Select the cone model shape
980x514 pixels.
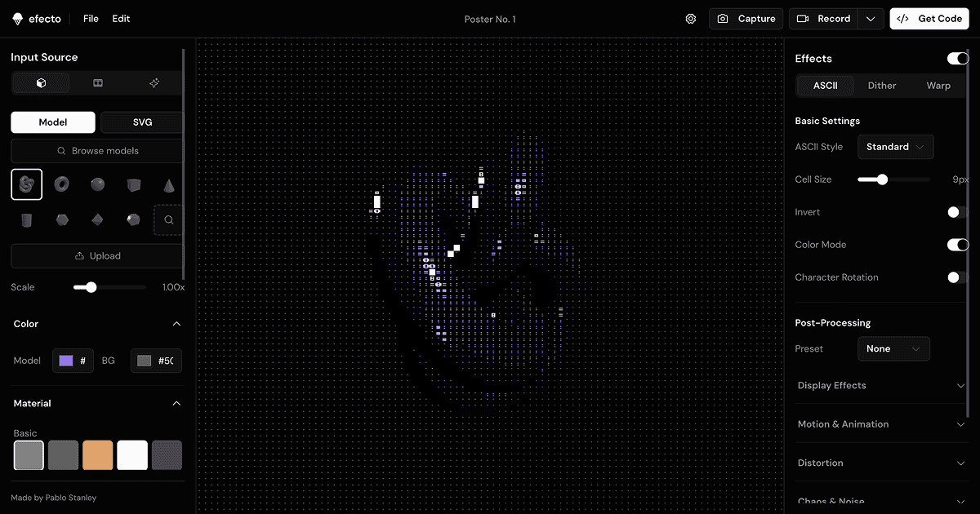pyautogui.click(x=168, y=184)
